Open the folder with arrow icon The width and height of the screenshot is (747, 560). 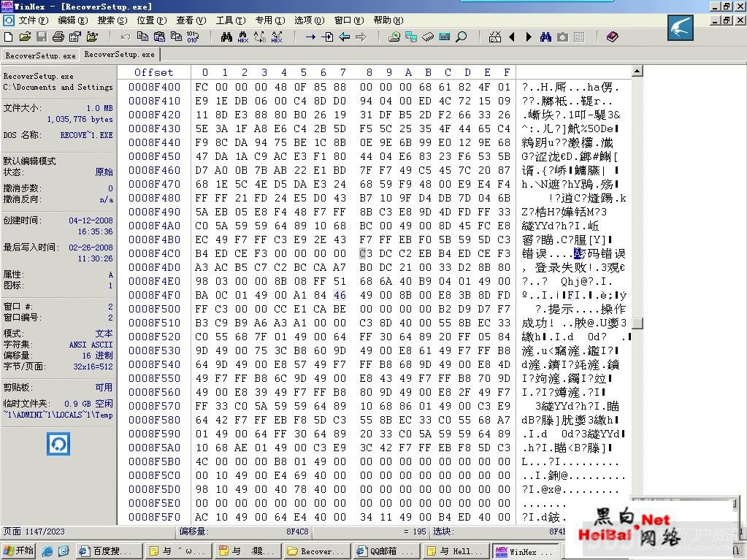pyautogui.click(x=92, y=37)
